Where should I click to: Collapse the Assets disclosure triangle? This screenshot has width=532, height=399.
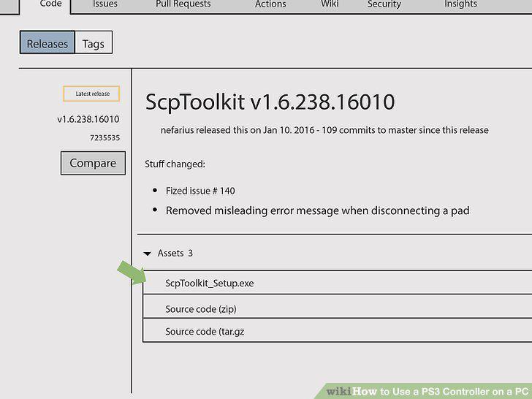(148, 254)
